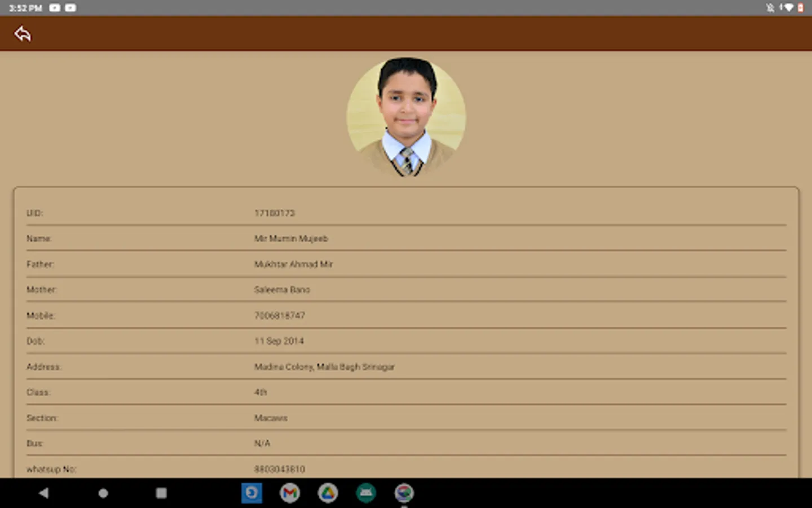This screenshot has width=812, height=508.
Task: Click the "Mother:" field label
Action: click(42, 290)
